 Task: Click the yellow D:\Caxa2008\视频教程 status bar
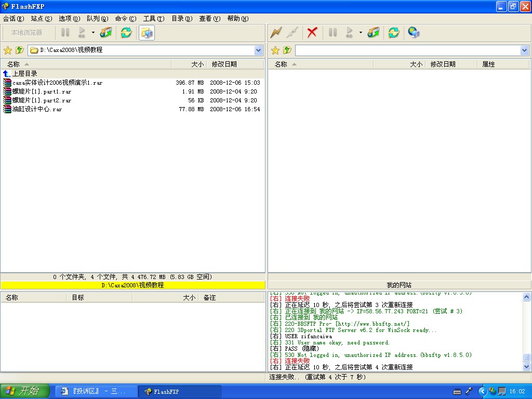pos(132,285)
